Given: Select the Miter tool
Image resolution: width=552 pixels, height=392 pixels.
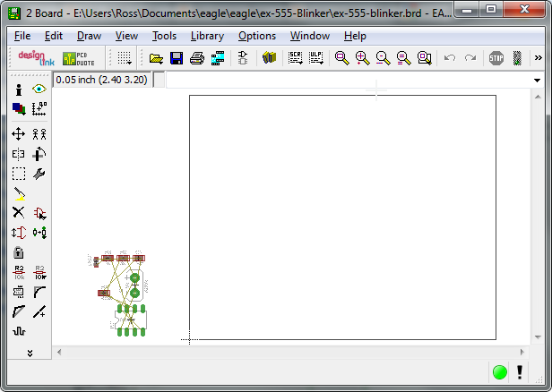Looking at the screenshot, I should (39, 292).
